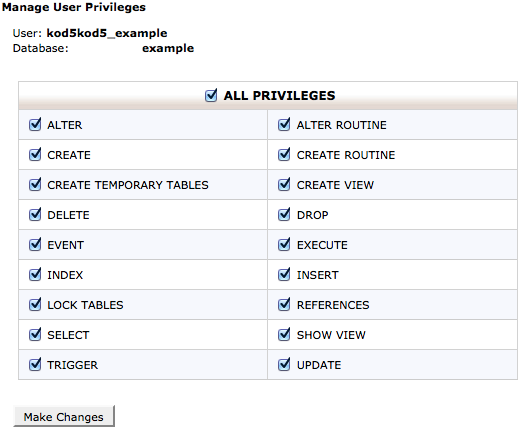Toggle the ALTER privilege checkbox

(35, 125)
